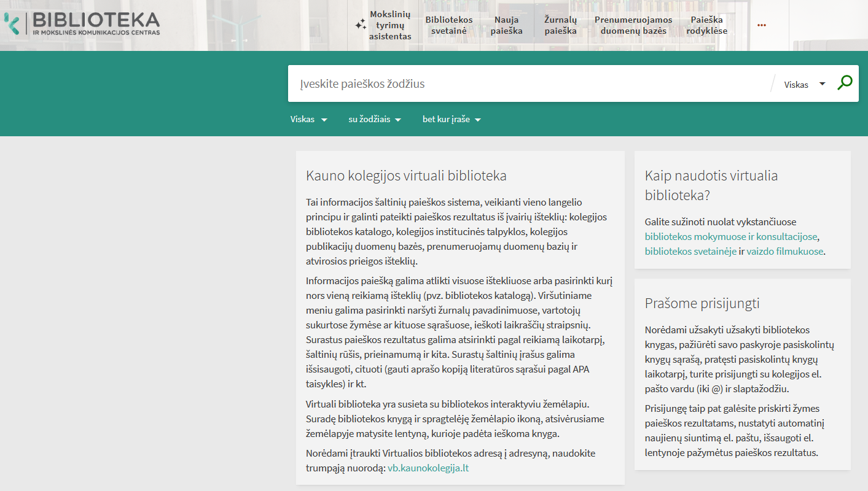Open Prenumeruojamos duomenų bazės
Viewport: 868px width, 491px height.
coord(633,25)
